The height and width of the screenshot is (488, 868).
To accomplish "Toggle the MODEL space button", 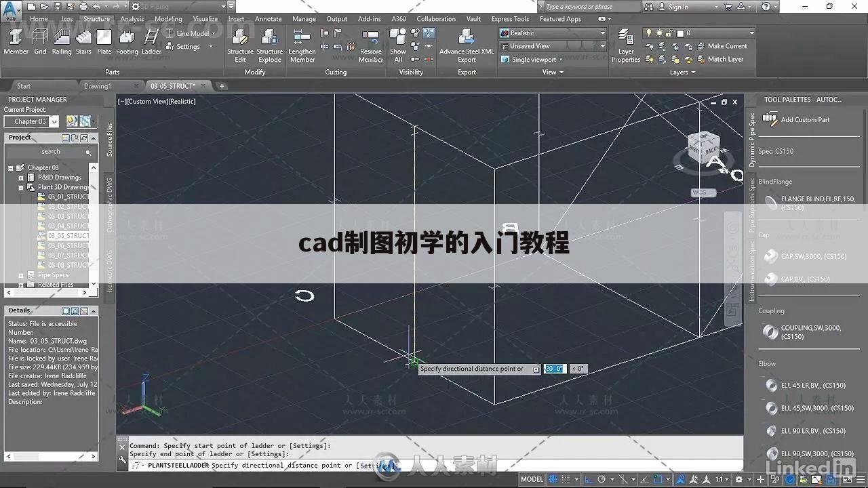I will [532, 479].
